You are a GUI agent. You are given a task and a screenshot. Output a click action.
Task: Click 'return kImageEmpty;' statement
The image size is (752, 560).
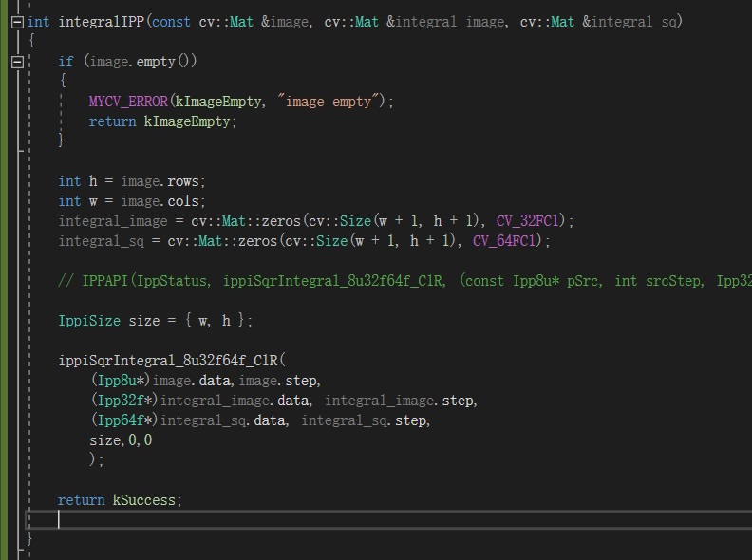[x=162, y=121]
